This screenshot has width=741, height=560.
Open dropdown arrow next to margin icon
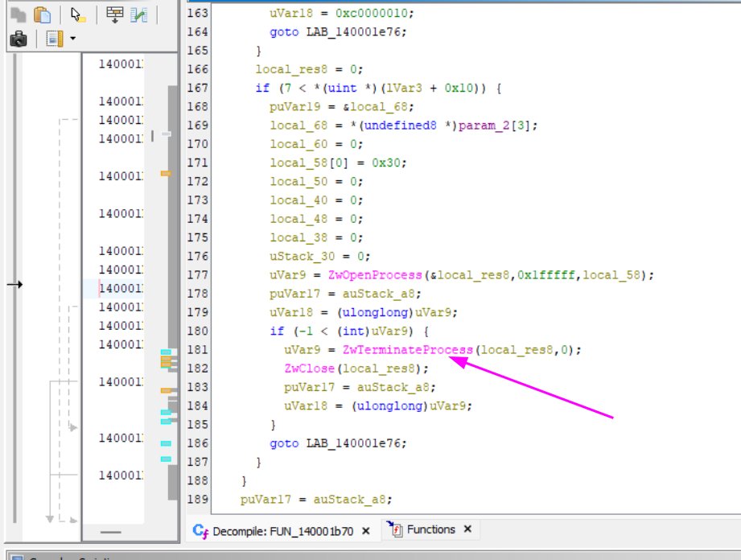click(x=72, y=39)
